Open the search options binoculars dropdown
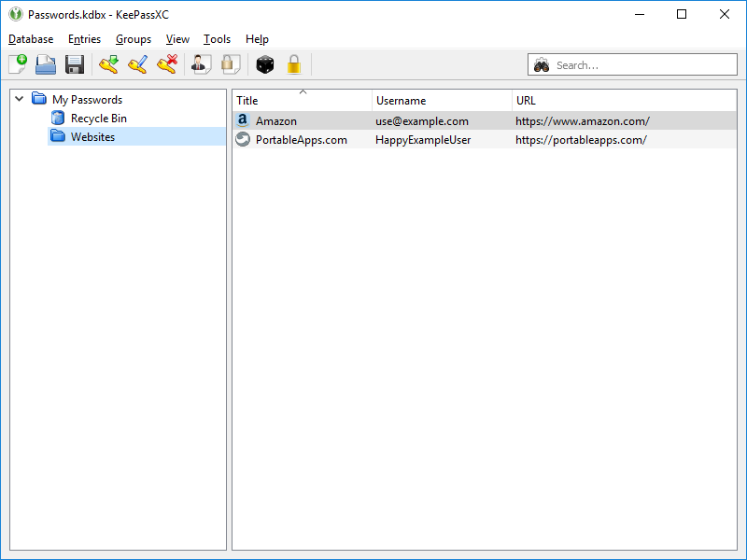Screen dimensions: 747x560 click(x=542, y=65)
